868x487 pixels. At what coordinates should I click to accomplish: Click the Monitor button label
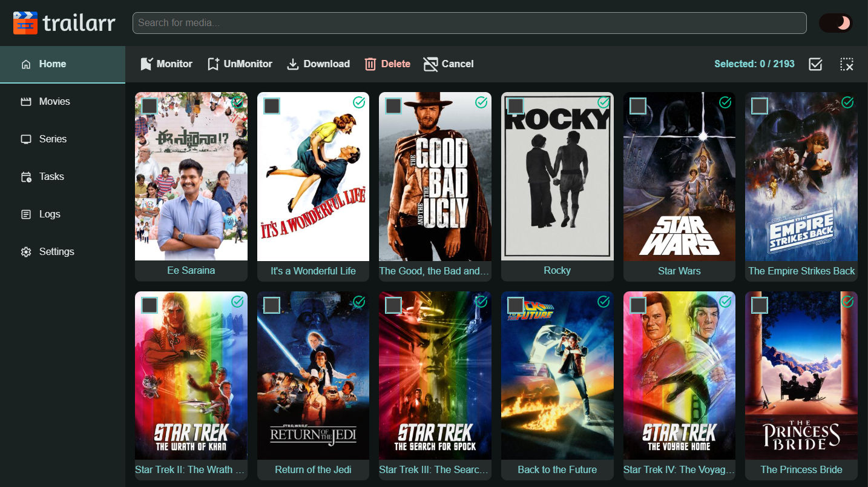(174, 64)
